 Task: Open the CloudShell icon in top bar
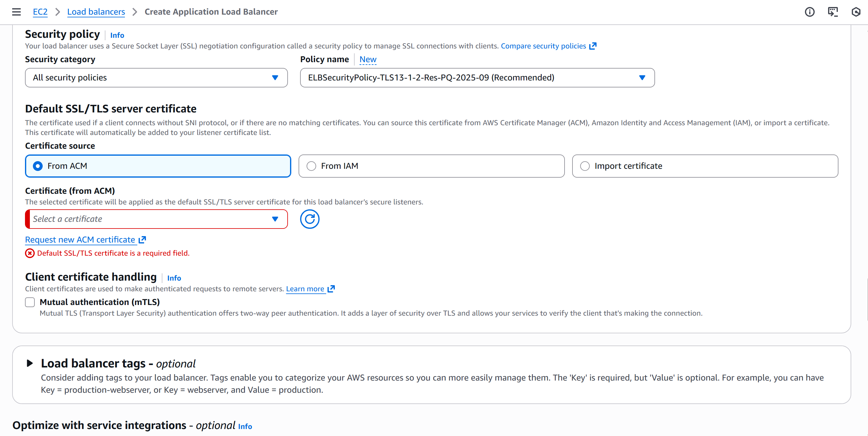[833, 12]
